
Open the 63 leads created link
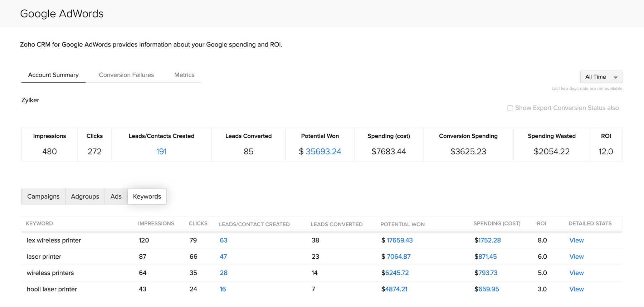click(224, 240)
